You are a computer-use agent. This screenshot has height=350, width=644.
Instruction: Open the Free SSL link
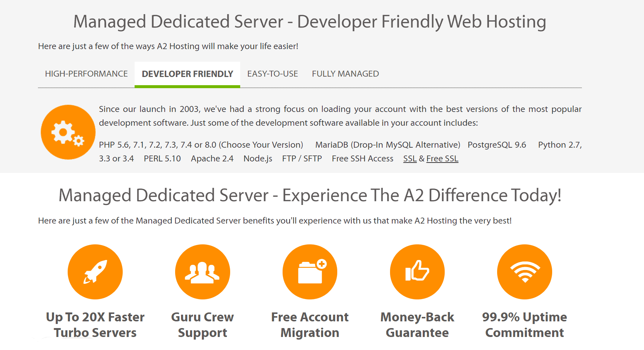click(x=442, y=159)
